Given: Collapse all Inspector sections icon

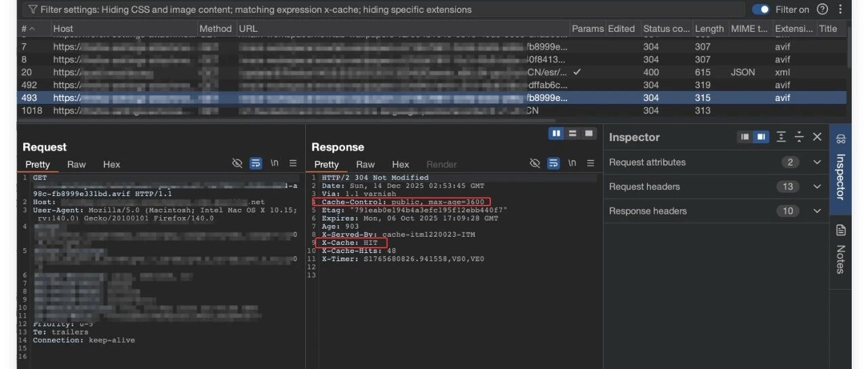Looking at the screenshot, I should tap(799, 137).
